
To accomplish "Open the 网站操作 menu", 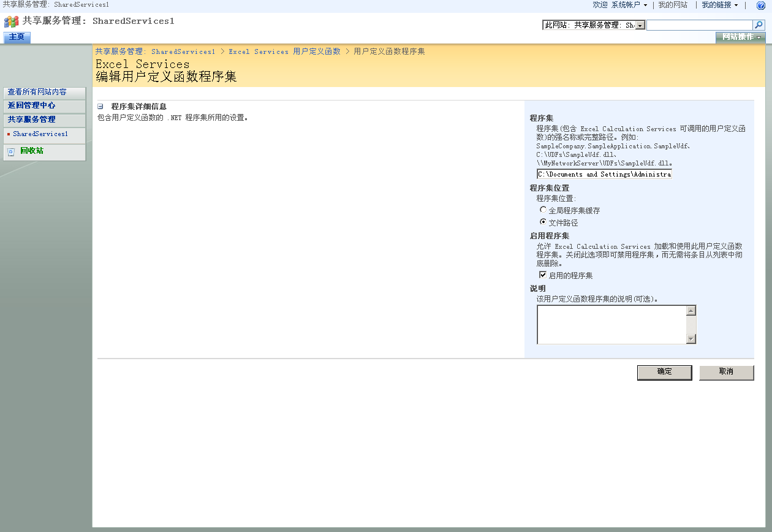I will coord(741,37).
